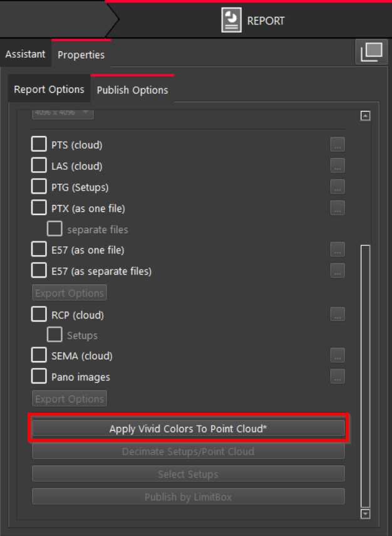Click Apply Vivid Colors To Point Cloud

188,429
